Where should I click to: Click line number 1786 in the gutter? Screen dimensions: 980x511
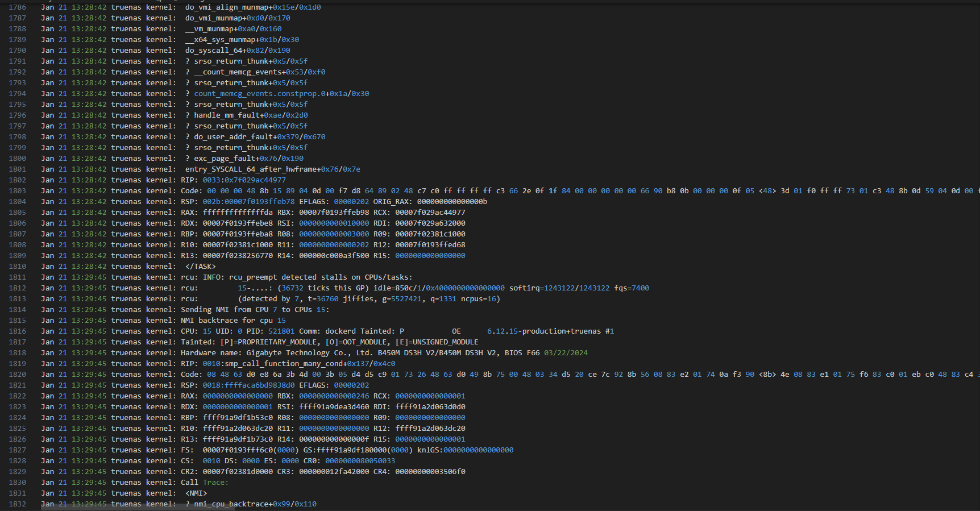(x=17, y=7)
